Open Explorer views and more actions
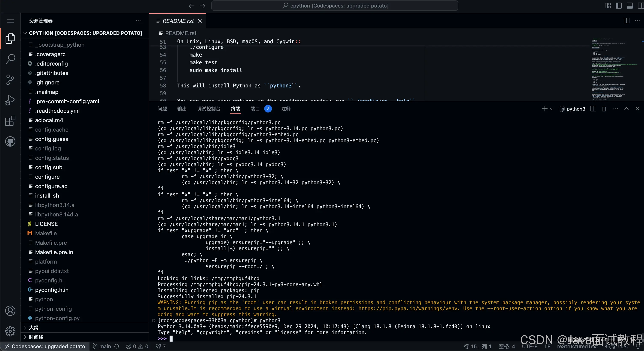 [x=139, y=21]
